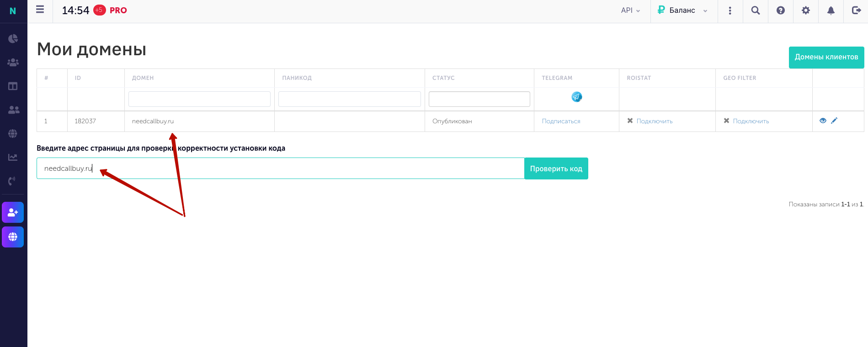This screenshot has width=868, height=347.
Task: Select the purple add-user sidebar icon
Action: pyautogui.click(x=13, y=212)
